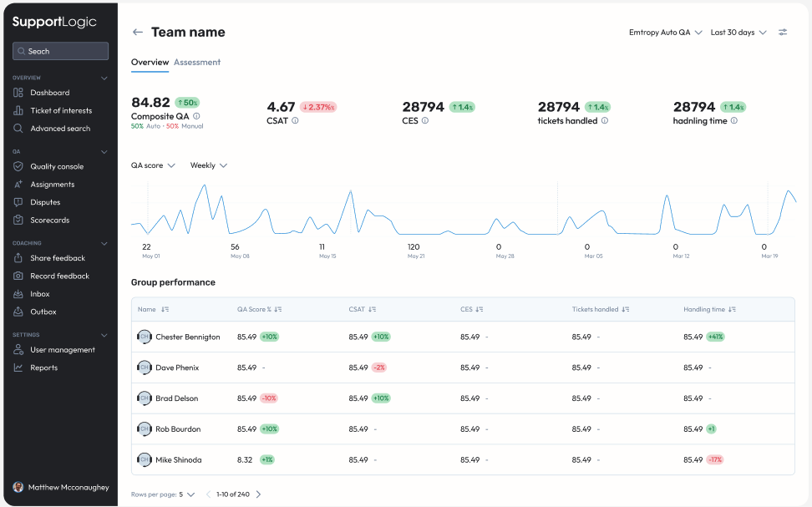Click the Inbox tray icon
Screen dimensions: 812x507
click(18, 294)
